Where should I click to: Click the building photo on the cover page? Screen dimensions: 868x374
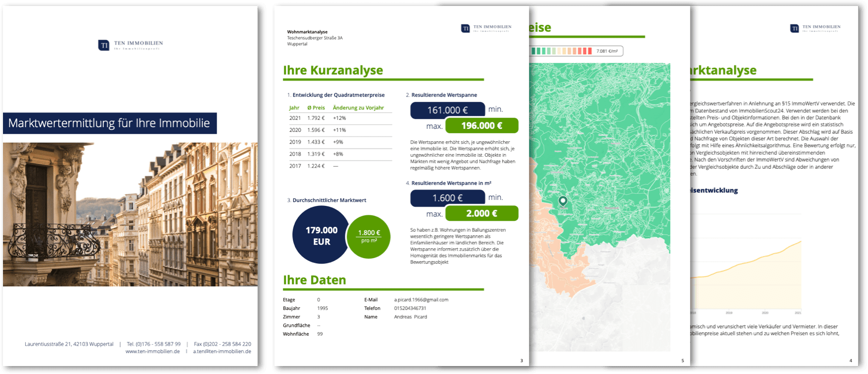pos(130,214)
